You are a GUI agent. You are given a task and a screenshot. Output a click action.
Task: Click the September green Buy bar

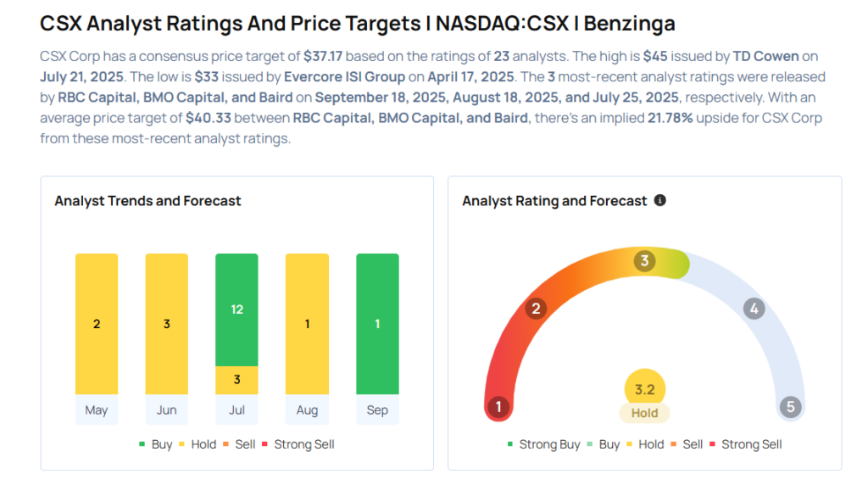(377, 324)
